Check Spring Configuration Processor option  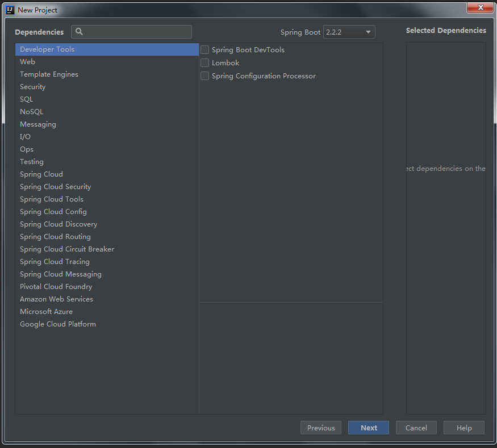coord(204,76)
